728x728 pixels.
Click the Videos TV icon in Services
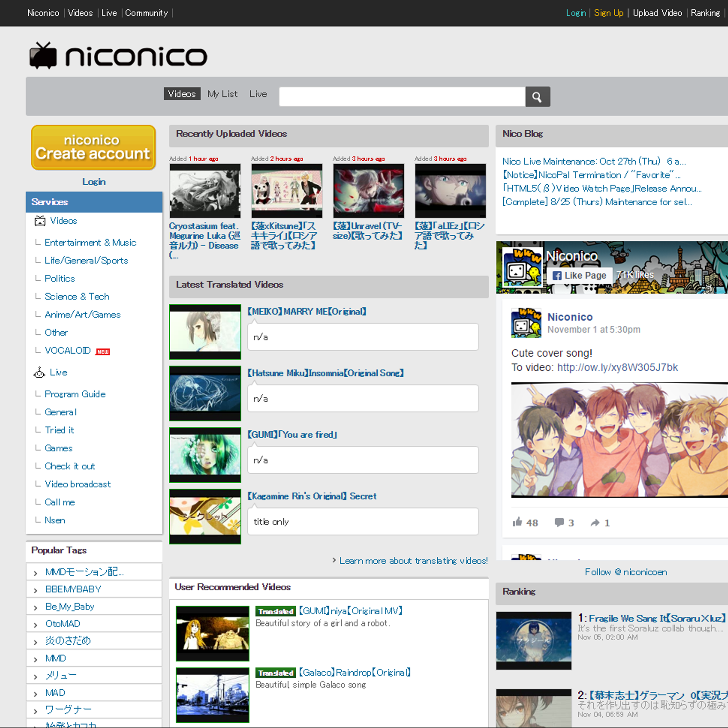pos(40,221)
